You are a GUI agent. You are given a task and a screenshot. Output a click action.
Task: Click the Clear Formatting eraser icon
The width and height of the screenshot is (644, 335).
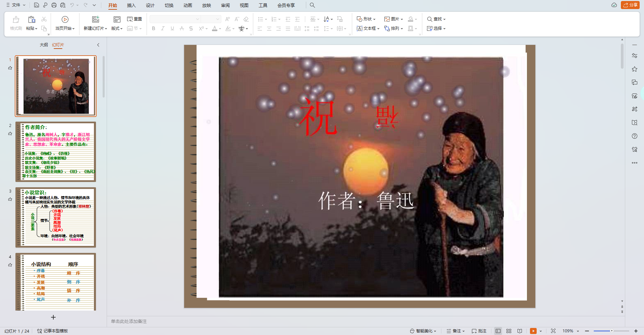coord(246,19)
